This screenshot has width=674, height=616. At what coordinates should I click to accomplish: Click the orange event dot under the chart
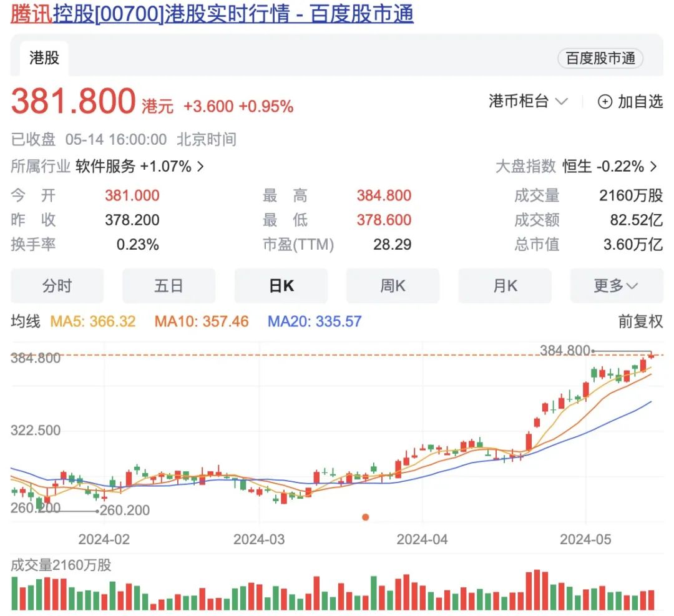(365, 517)
